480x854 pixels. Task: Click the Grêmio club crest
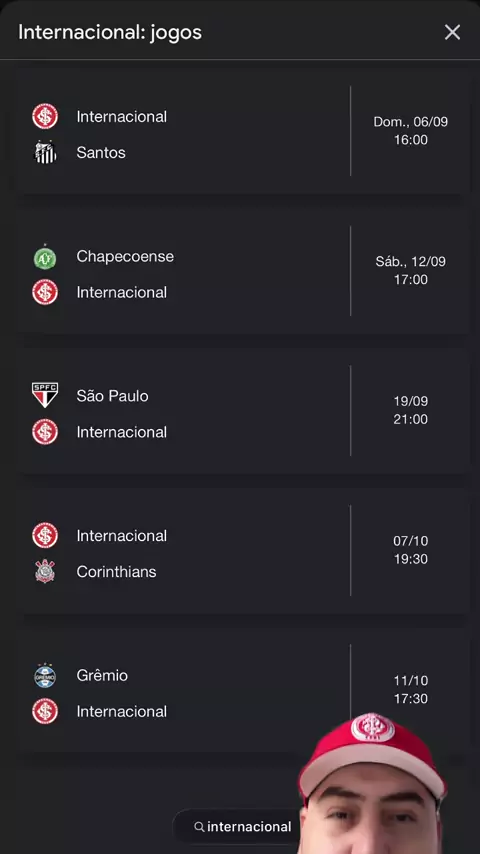coord(45,675)
